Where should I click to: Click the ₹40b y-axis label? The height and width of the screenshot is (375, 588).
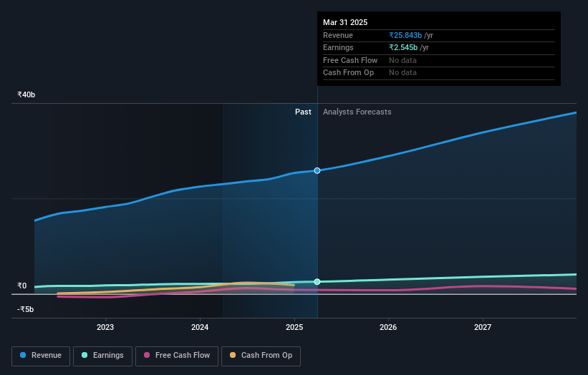click(x=26, y=94)
